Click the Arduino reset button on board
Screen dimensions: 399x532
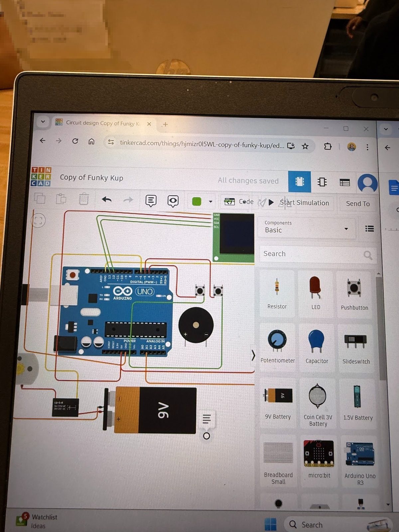pyautogui.click(x=72, y=275)
